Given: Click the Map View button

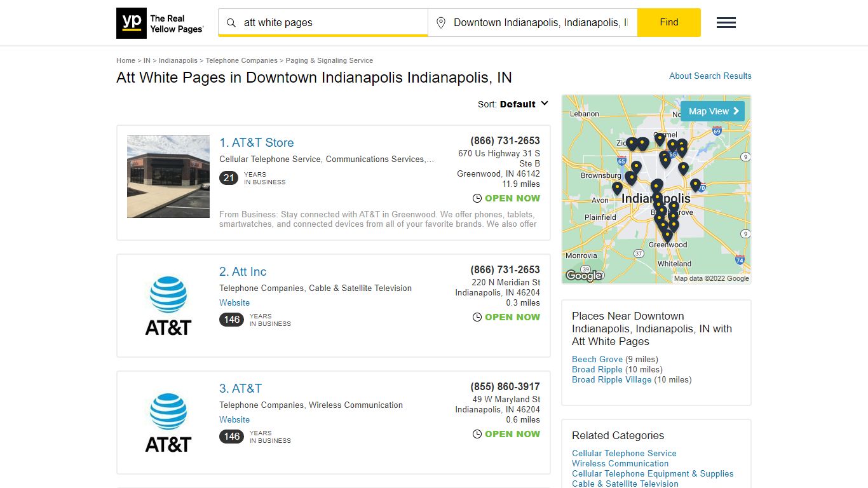Looking at the screenshot, I should tap(712, 111).
